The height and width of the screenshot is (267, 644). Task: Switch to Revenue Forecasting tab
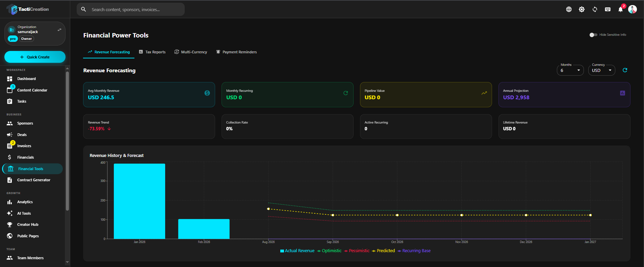click(x=109, y=52)
